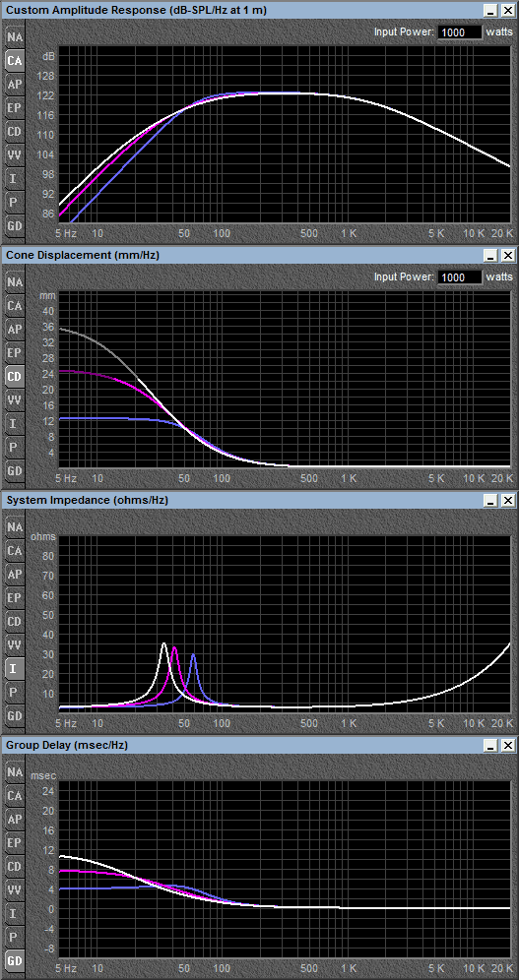This screenshot has width=519, height=980.
Task: Select AP tab in Cone Displacement window
Action: [x=15, y=330]
